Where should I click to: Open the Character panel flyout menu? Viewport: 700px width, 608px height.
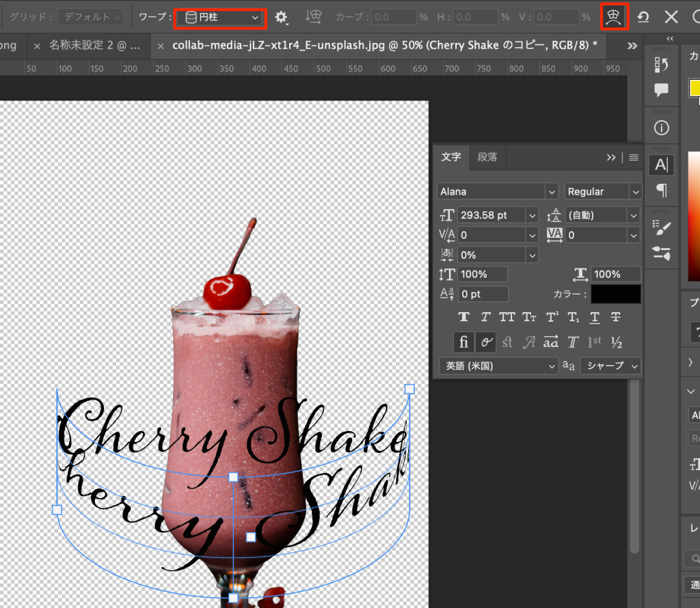tap(634, 157)
